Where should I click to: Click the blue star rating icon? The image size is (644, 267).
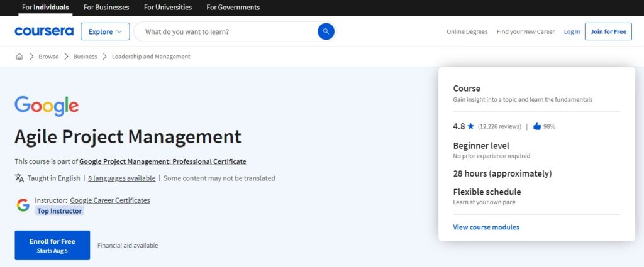pos(470,126)
